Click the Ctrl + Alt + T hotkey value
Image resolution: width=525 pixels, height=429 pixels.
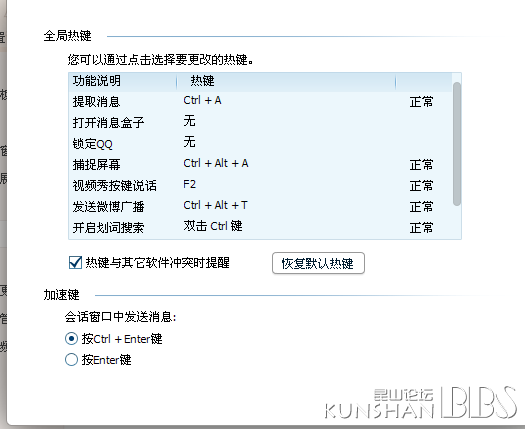coord(216,205)
